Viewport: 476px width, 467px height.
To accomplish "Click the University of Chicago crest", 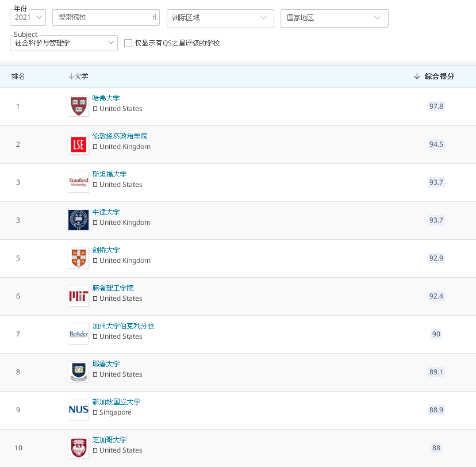I will click(x=78, y=448).
